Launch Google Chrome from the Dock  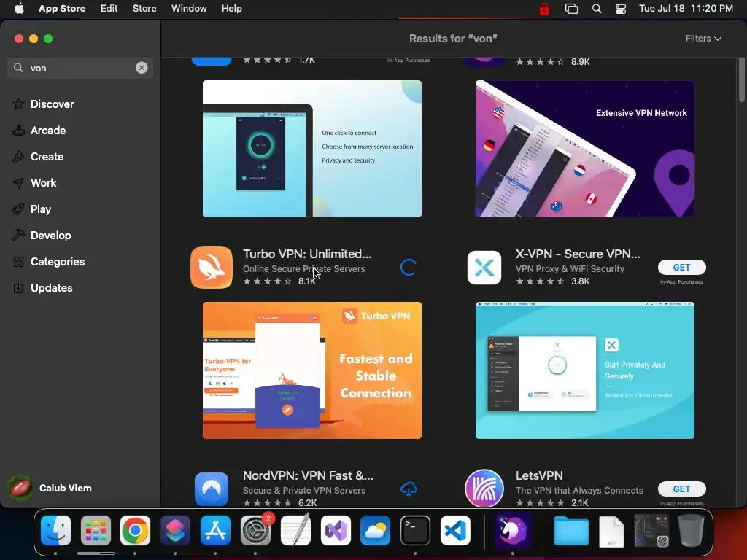click(x=135, y=531)
